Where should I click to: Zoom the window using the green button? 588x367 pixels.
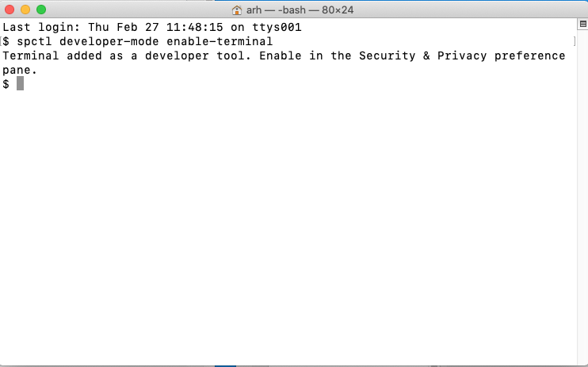(x=41, y=10)
